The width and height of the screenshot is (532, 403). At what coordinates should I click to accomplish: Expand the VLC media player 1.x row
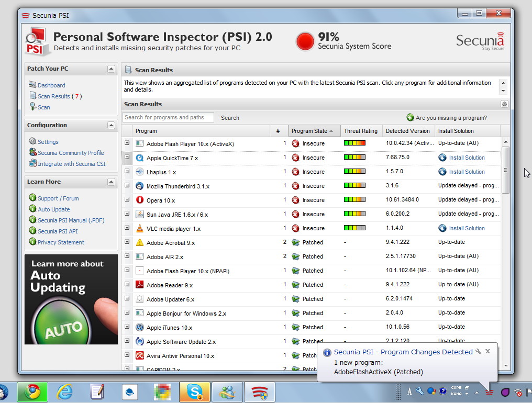click(127, 228)
